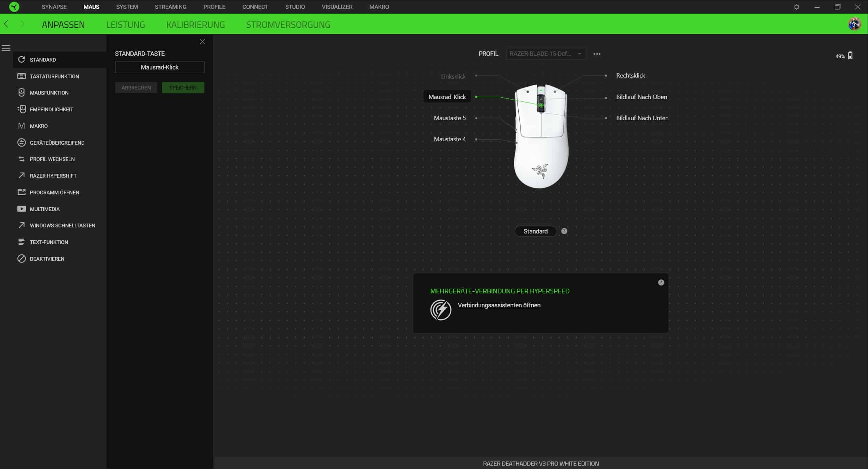Viewport: 868px width, 469px height.
Task: Toggle the Standard Hypershift mode pill
Action: 535,231
